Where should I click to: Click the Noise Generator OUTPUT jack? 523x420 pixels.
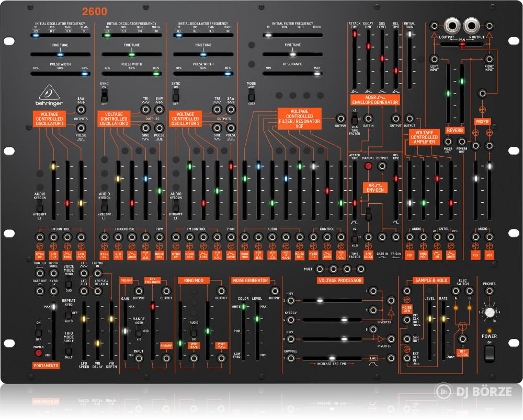pos(275,291)
